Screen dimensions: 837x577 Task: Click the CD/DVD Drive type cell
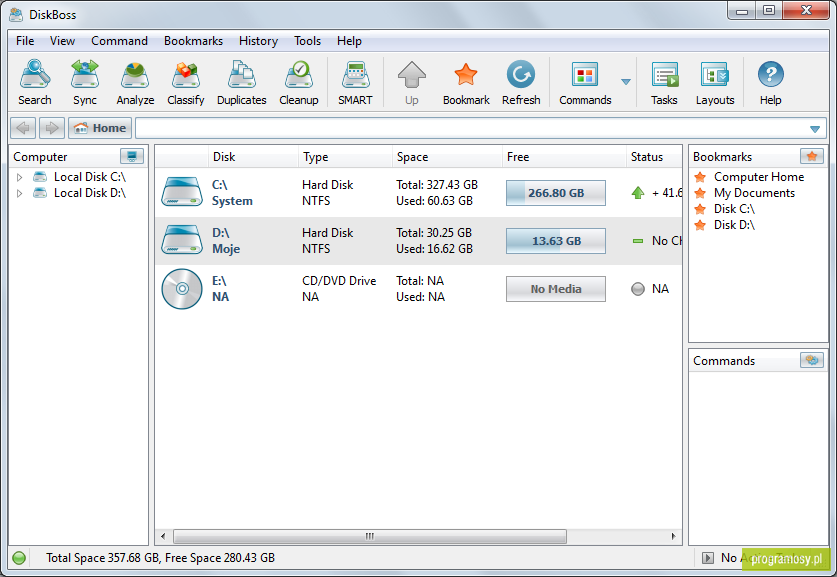339,281
